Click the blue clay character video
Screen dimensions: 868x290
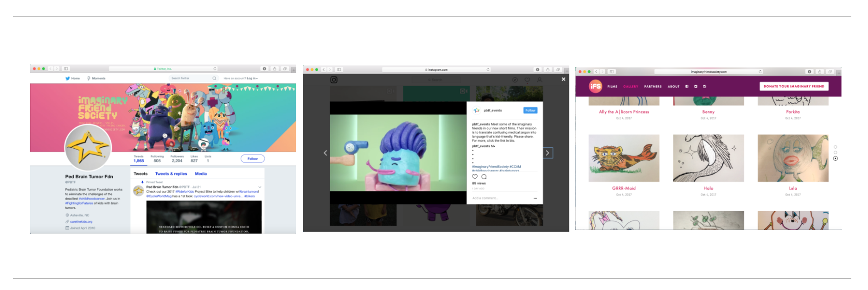pos(398,153)
